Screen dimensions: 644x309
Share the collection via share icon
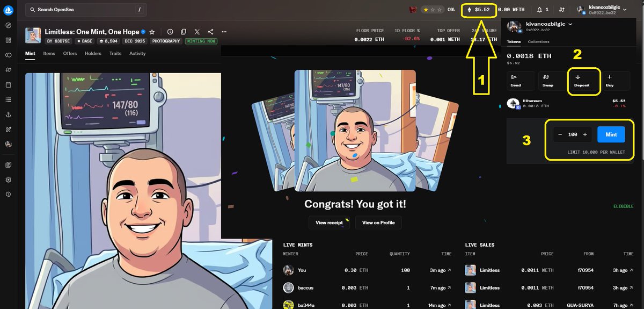coord(210,32)
